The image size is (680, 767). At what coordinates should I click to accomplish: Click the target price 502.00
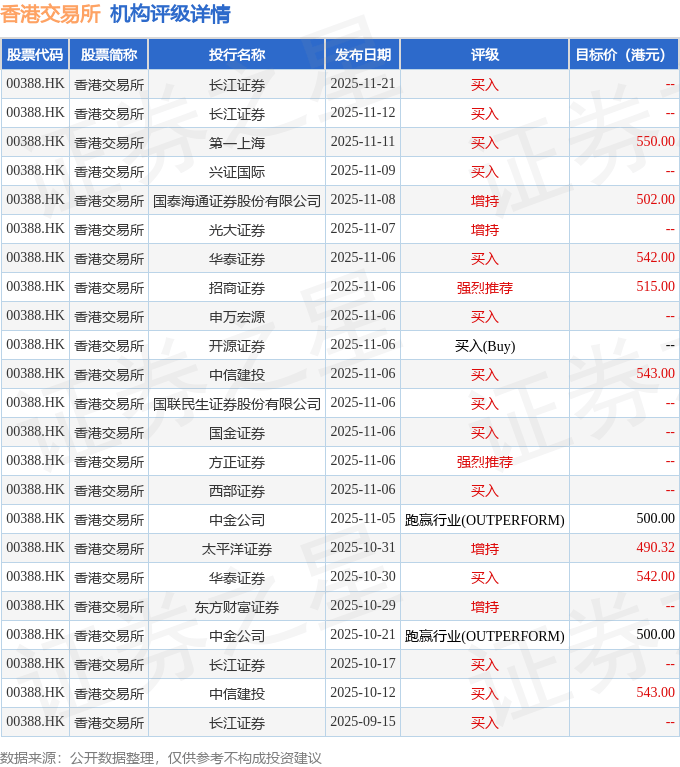coord(655,199)
